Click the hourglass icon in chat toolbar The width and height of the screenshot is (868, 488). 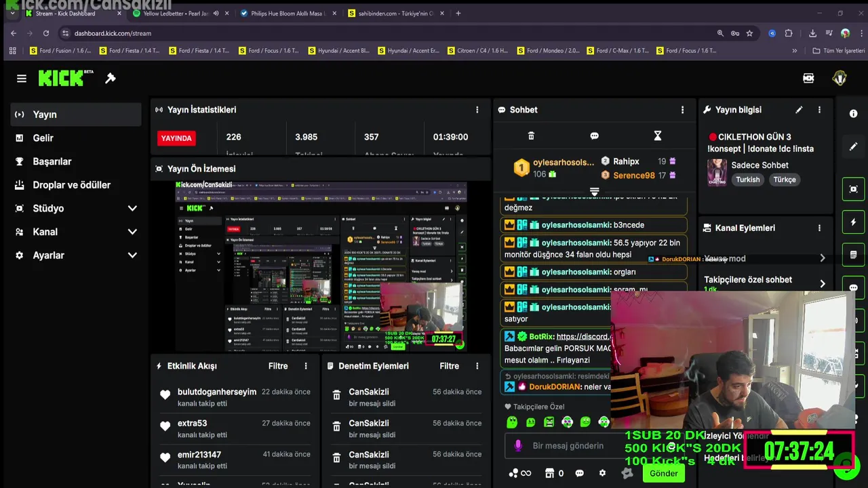click(x=657, y=136)
